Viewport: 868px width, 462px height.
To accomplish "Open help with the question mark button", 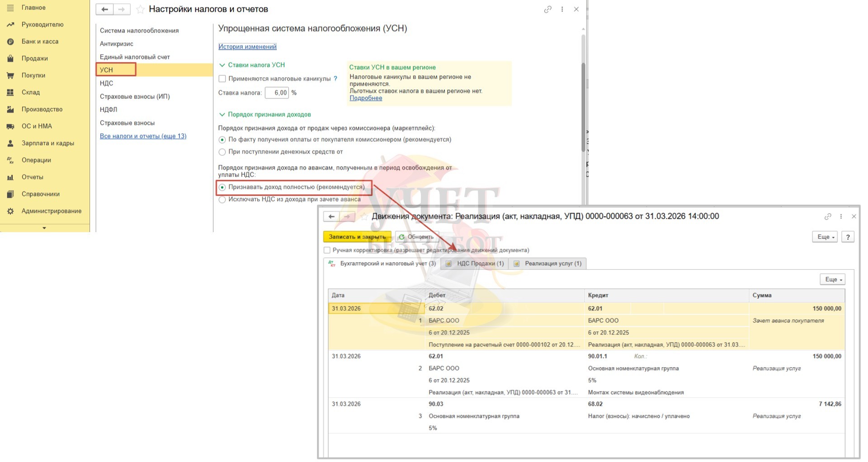I will coord(848,237).
